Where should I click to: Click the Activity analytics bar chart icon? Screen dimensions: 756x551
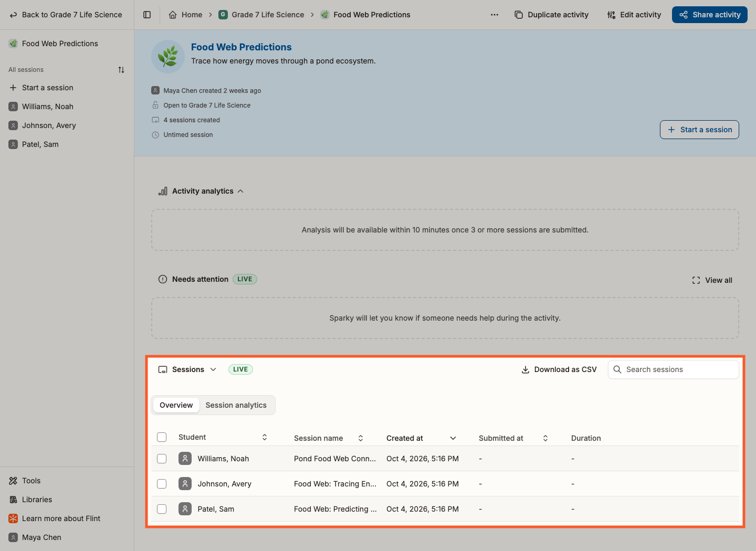[x=163, y=191]
